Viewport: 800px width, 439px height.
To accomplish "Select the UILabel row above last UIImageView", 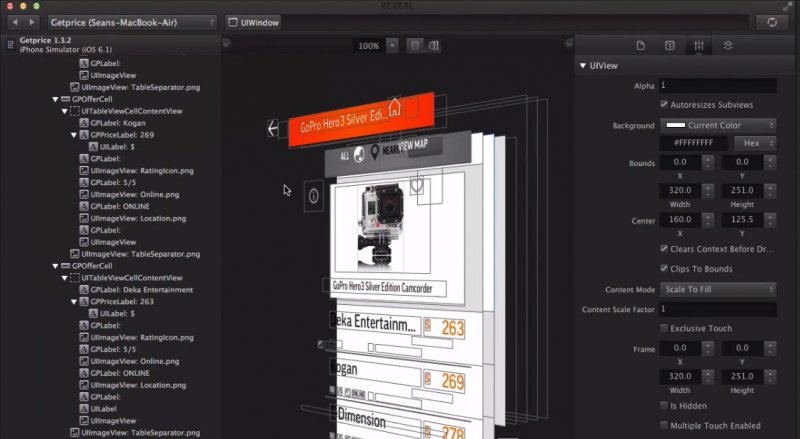I will 98,409.
